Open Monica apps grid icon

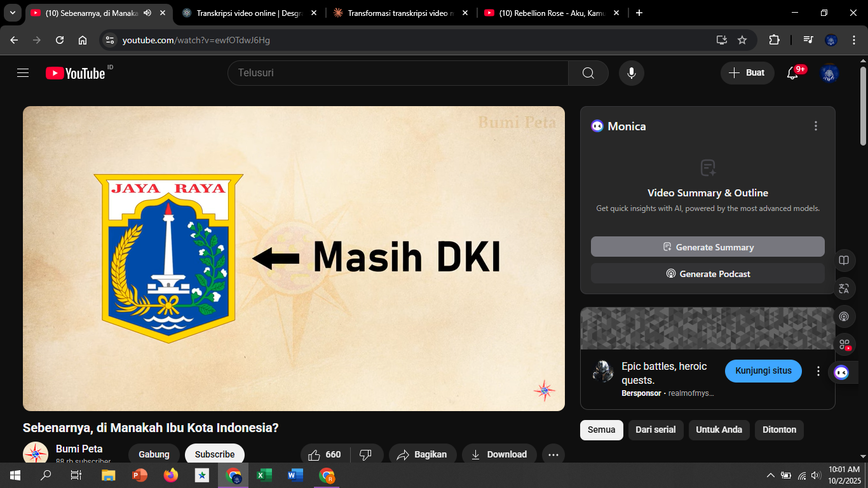point(844,344)
